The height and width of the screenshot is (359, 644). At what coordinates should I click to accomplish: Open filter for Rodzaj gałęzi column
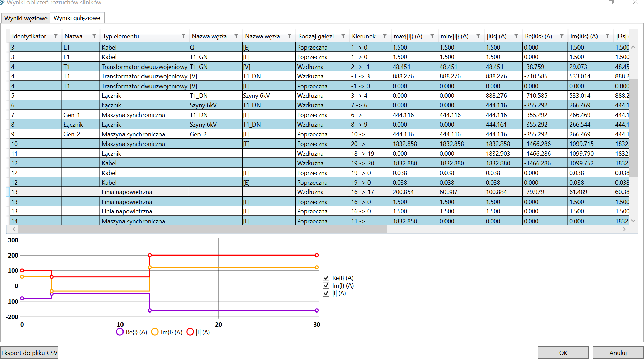(343, 36)
